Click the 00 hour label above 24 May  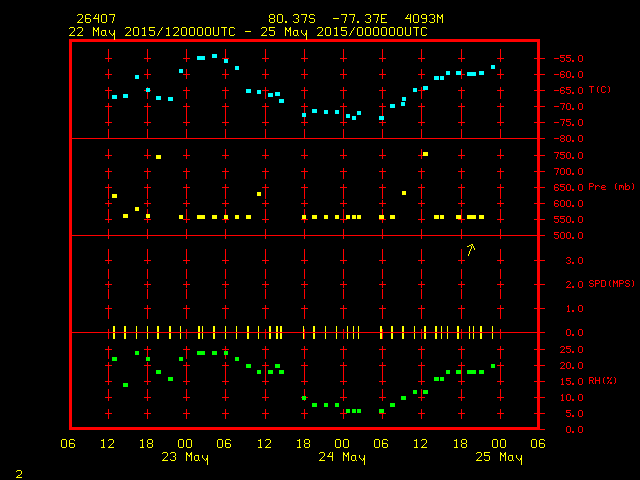(x=342, y=444)
